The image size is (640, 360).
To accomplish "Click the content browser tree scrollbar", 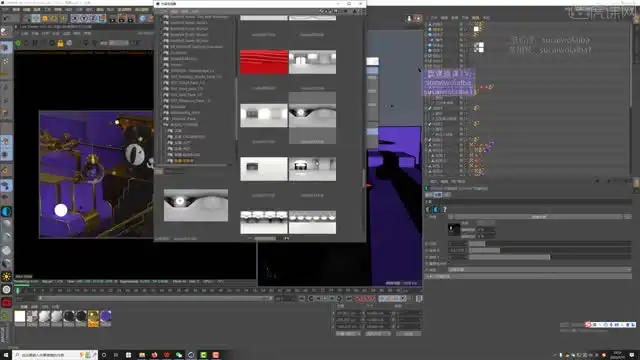I will click(x=236, y=108).
